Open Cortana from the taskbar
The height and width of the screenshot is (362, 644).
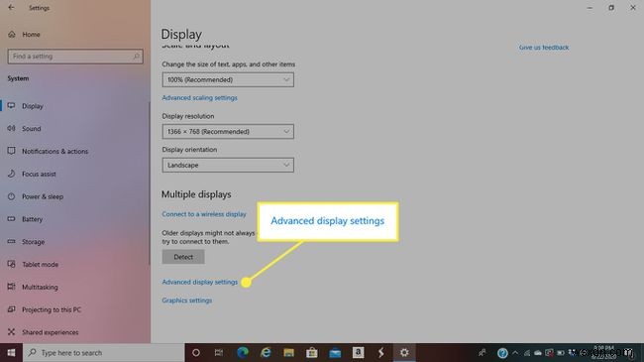(x=196, y=352)
